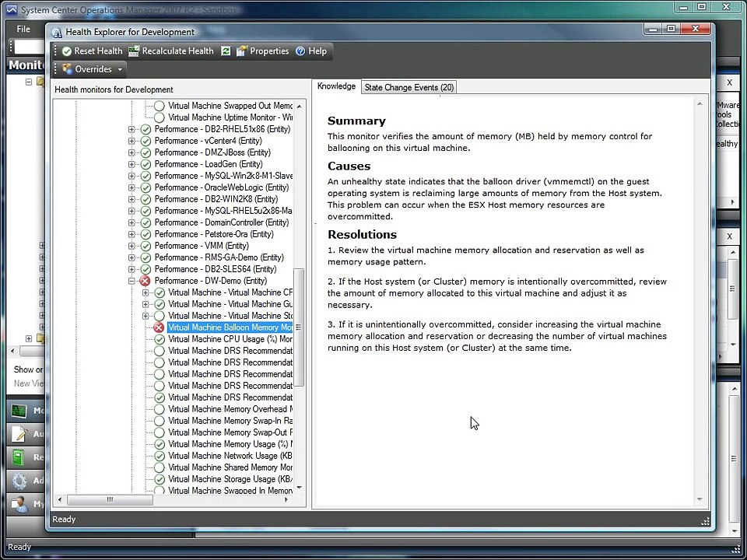Click healthy icon of Performance - RMS-GA-Demo
The height and width of the screenshot is (560, 747).
(146, 257)
